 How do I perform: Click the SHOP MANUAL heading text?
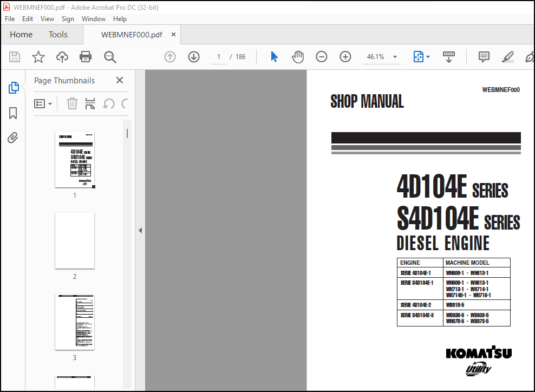point(367,101)
